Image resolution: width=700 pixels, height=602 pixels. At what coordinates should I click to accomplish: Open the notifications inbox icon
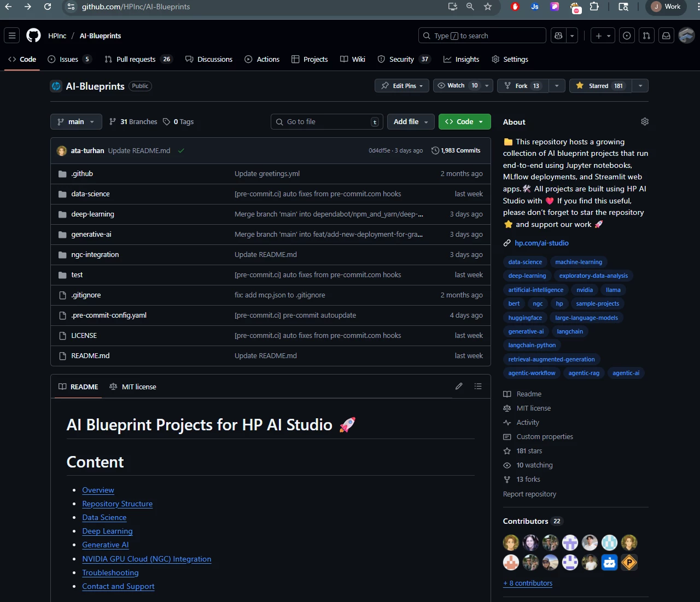click(666, 36)
